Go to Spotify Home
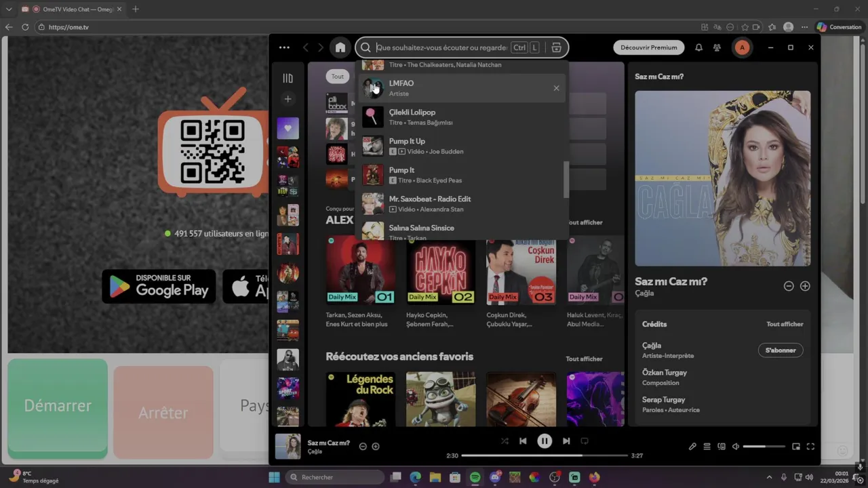The image size is (868, 488). [340, 47]
